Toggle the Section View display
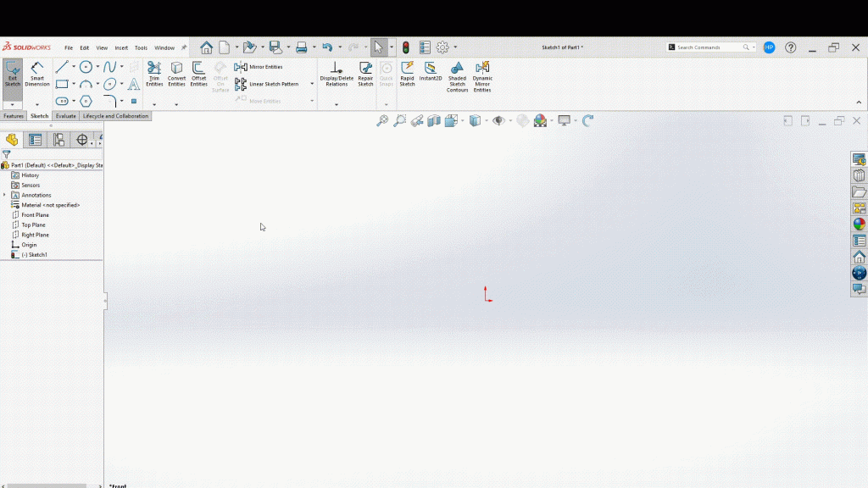The image size is (868, 488). (x=433, y=120)
